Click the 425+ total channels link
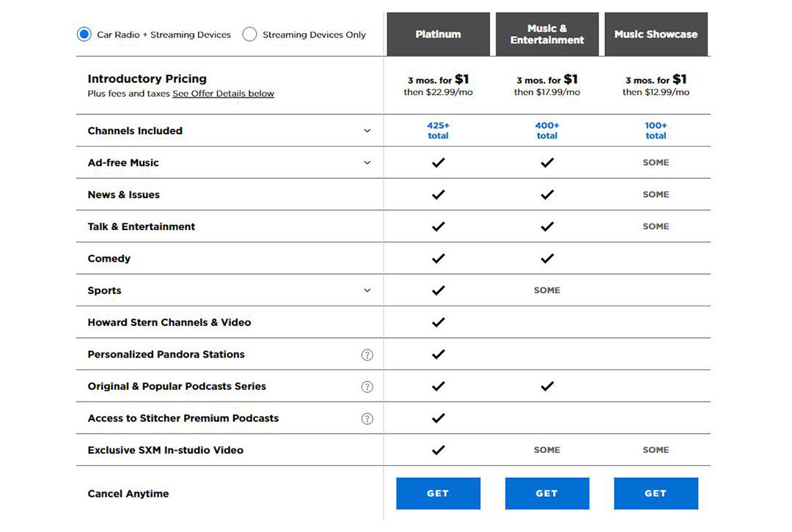 tap(438, 130)
